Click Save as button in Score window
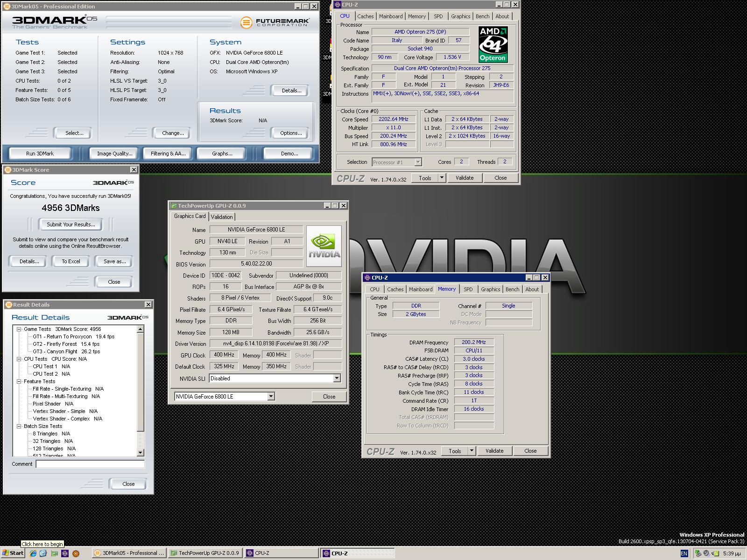 click(x=114, y=261)
